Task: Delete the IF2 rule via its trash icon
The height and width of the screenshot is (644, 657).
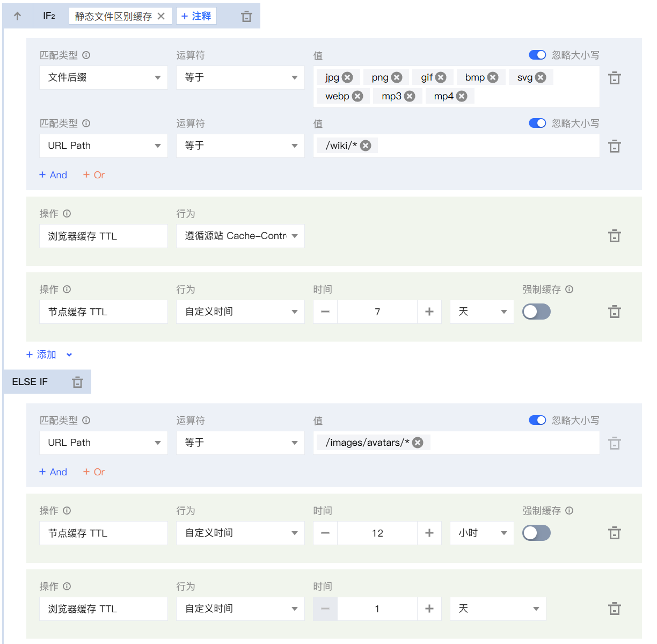Action: [246, 16]
